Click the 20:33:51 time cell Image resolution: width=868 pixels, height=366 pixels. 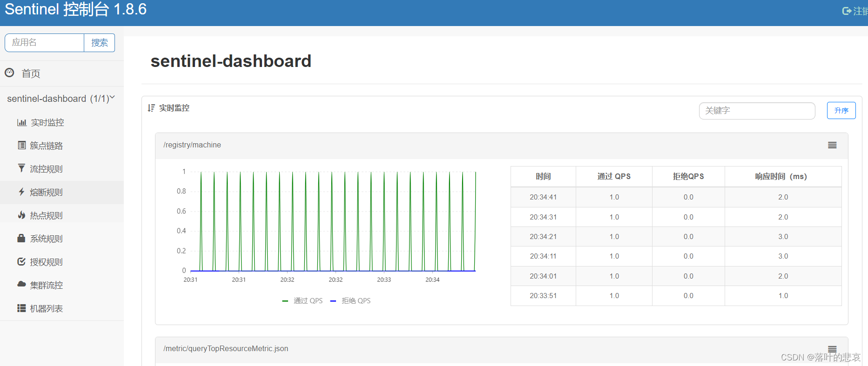pos(543,296)
